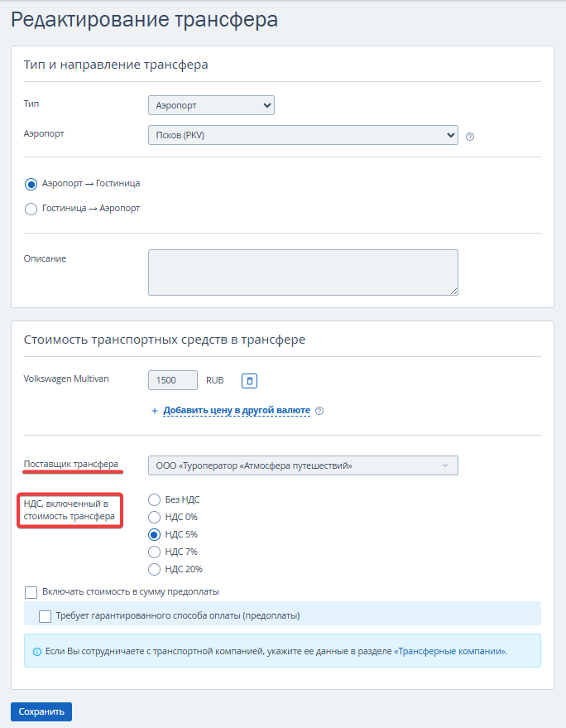Click Добавить цену в другой валюте link

click(x=237, y=411)
